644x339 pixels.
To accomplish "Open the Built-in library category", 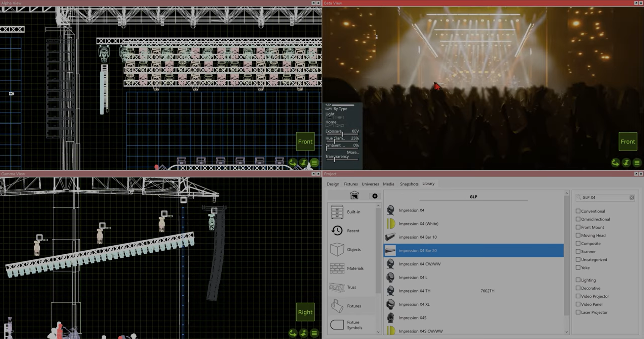I will click(353, 212).
